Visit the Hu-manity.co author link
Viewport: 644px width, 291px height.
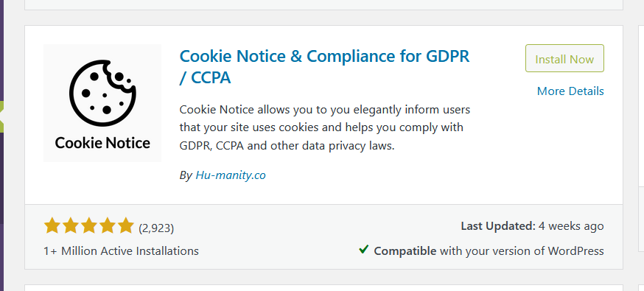tap(231, 175)
